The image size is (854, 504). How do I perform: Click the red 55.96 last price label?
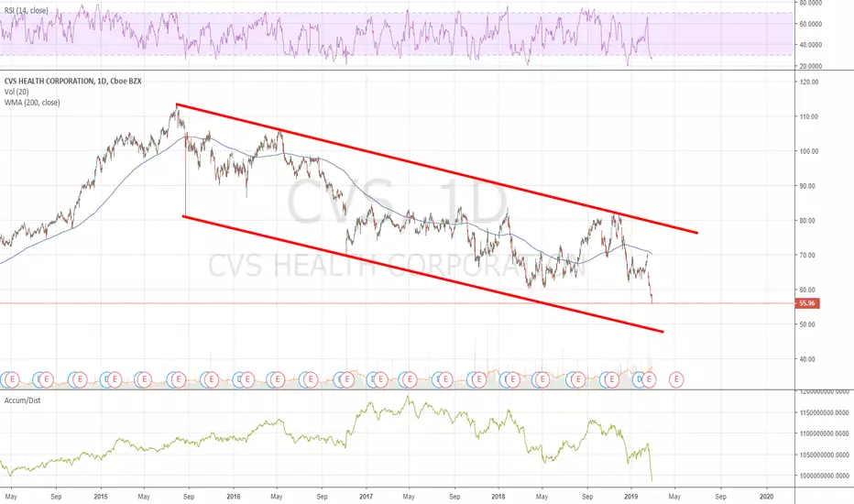807,303
